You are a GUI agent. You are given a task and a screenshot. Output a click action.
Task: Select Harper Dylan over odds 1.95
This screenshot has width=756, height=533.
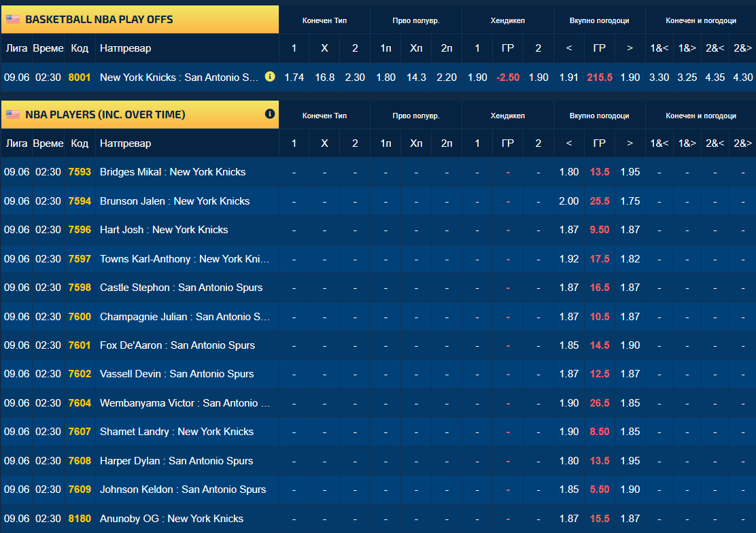[630, 461]
